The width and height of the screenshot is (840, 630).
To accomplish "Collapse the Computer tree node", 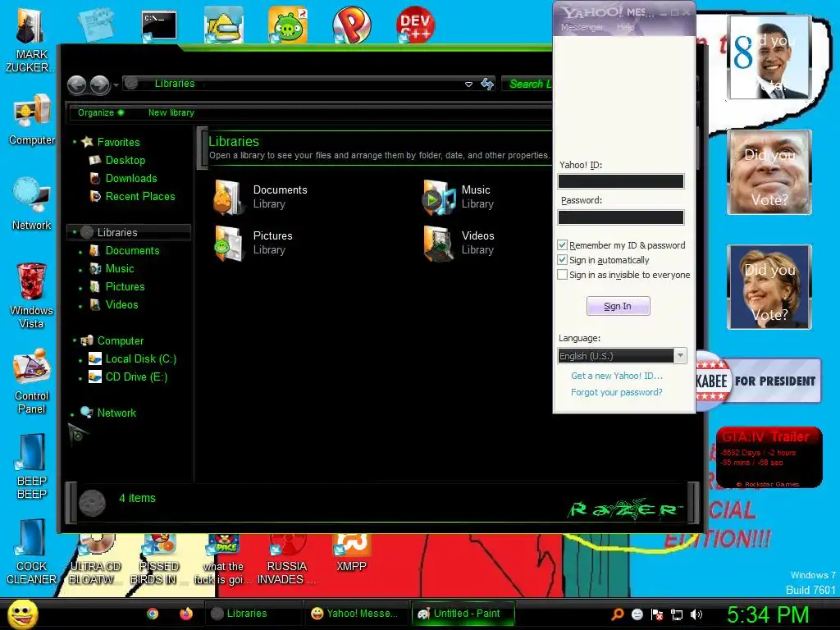I will click(75, 340).
